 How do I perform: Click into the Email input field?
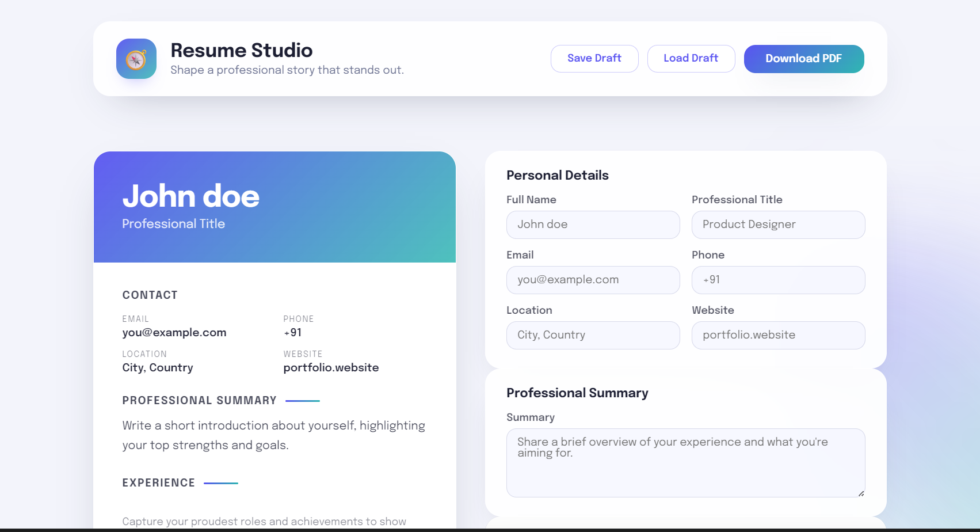coord(593,280)
